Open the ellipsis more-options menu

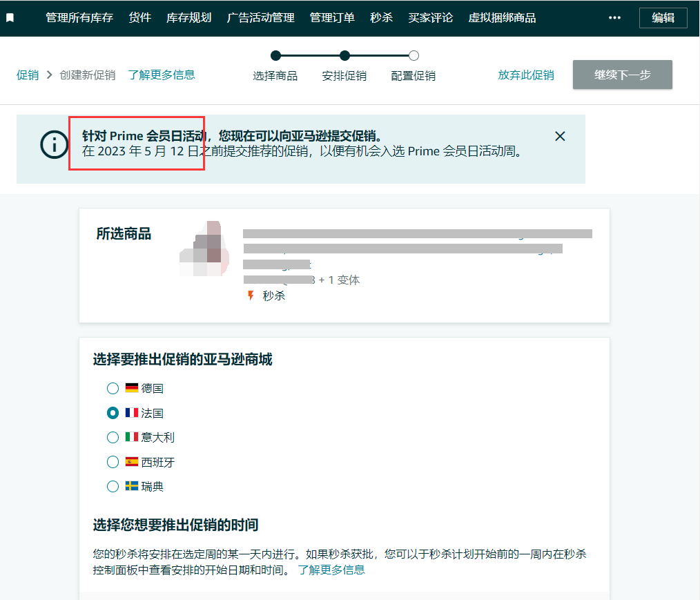(614, 17)
